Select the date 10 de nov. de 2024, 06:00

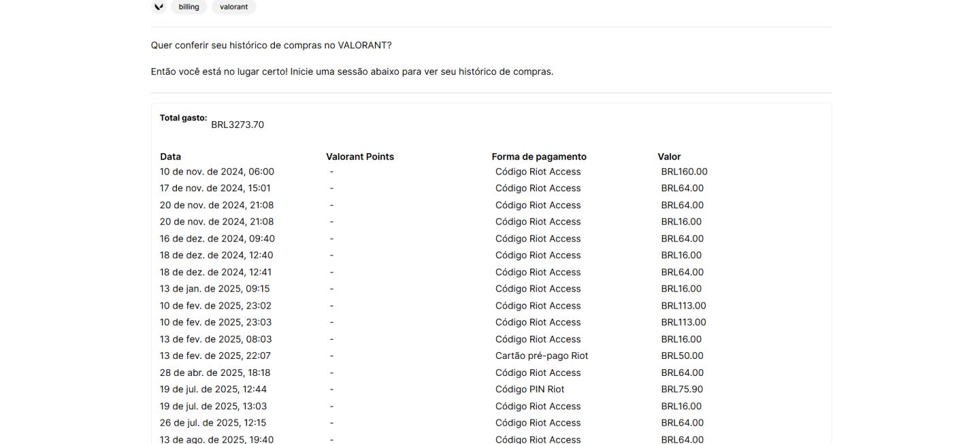pyautogui.click(x=217, y=172)
